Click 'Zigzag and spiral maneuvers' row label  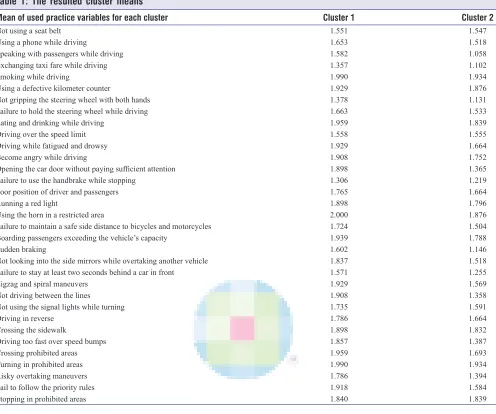click(44, 284)
